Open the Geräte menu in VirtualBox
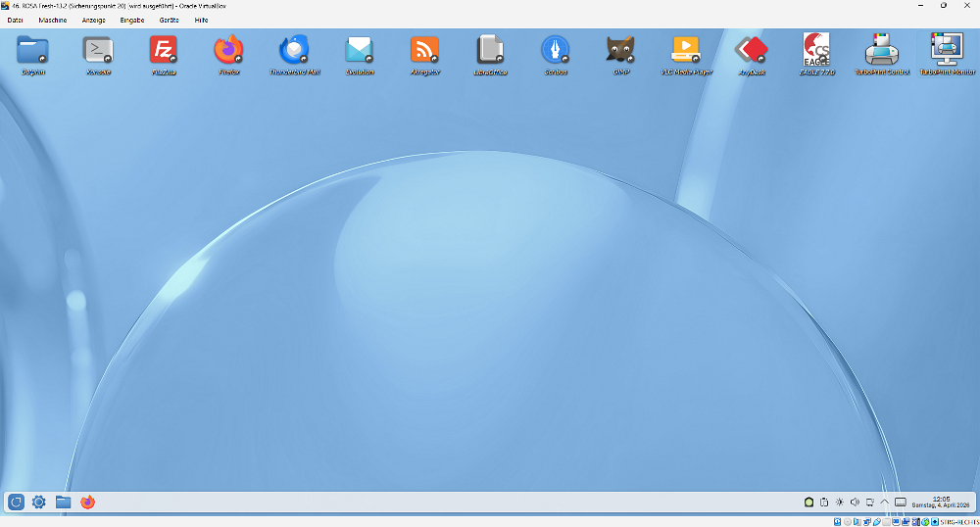The height and width of the screenshot is (527, 980). 169,20
